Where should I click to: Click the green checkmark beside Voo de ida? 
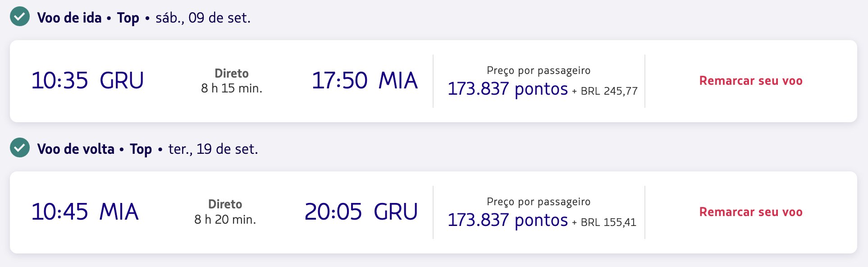20,17
